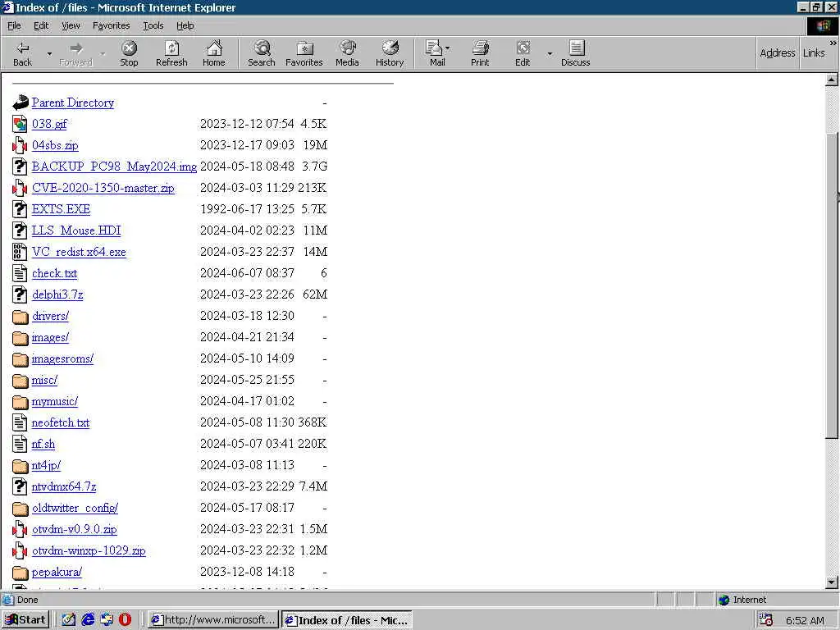This screenshot has width=840, height=630.
Task: Click the Links toolbar label
Action: (814, 53)
